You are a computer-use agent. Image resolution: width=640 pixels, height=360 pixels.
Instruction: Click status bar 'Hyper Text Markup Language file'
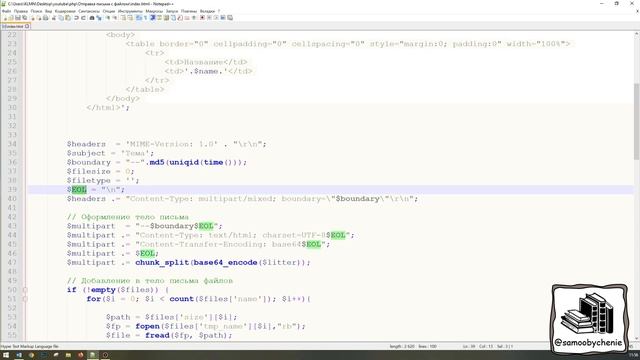(29, 347)
